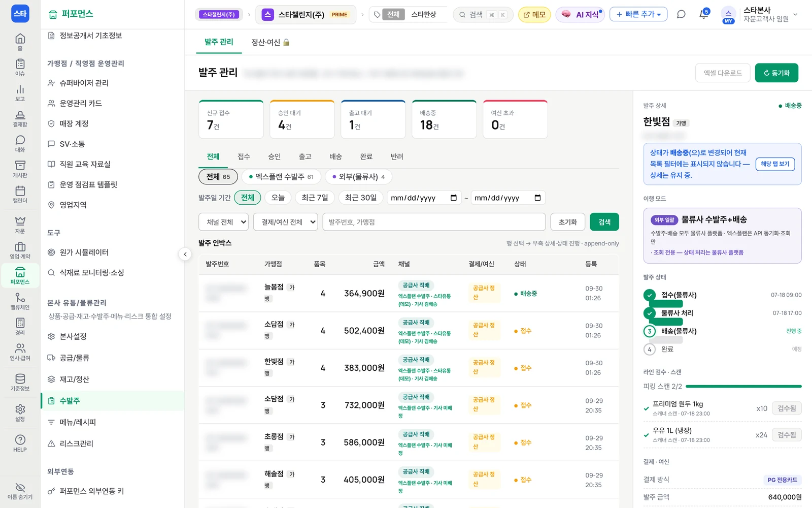The height and width of the screenshot is (508, 812).
Task: Click the 발주번호, 가맹점 search field
Action: [434, 222]
